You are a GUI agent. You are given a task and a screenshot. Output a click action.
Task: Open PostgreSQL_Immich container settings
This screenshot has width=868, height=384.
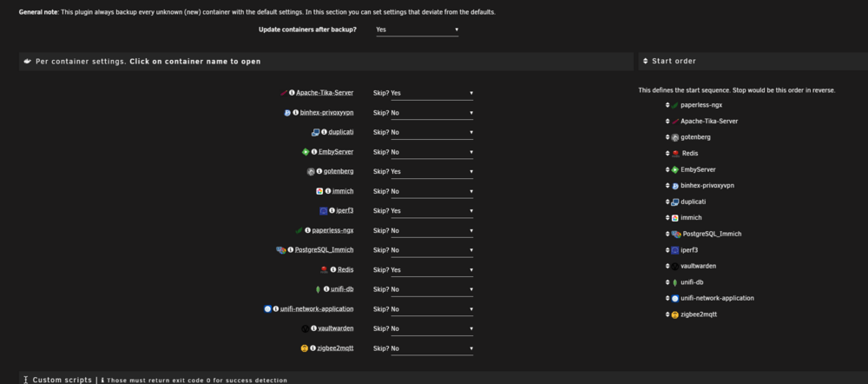(324, 250)
